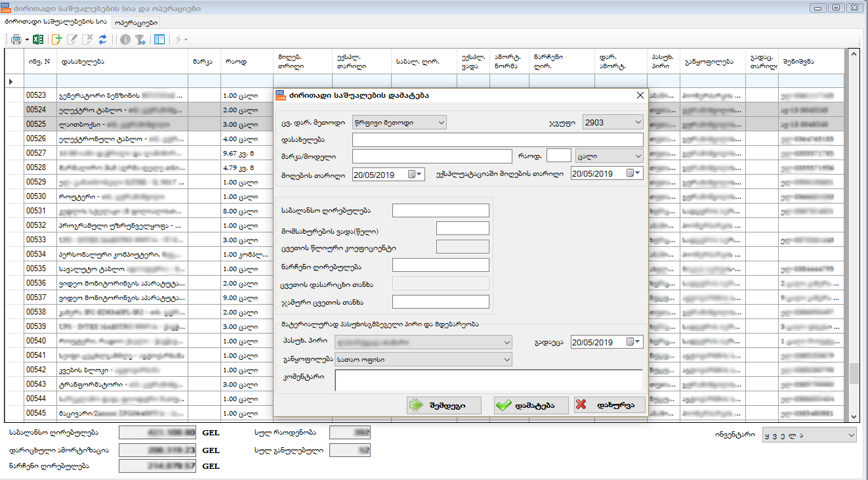Image resolution: width=868 pixels, height=480 pixels.
Task: Click the table's vertical scrollbar thumb
Action: 854,374
